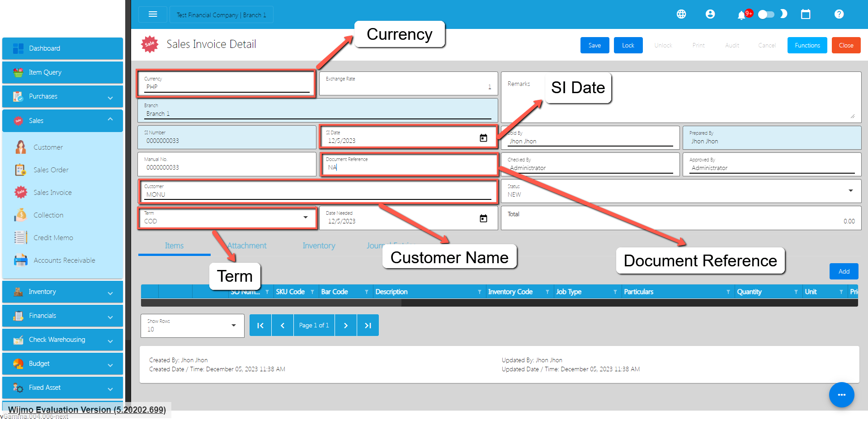Image resolution: width=868 pixels, height=421 pixels.
Task: Open the hamburger menu icon
Action: pos(153,14)
